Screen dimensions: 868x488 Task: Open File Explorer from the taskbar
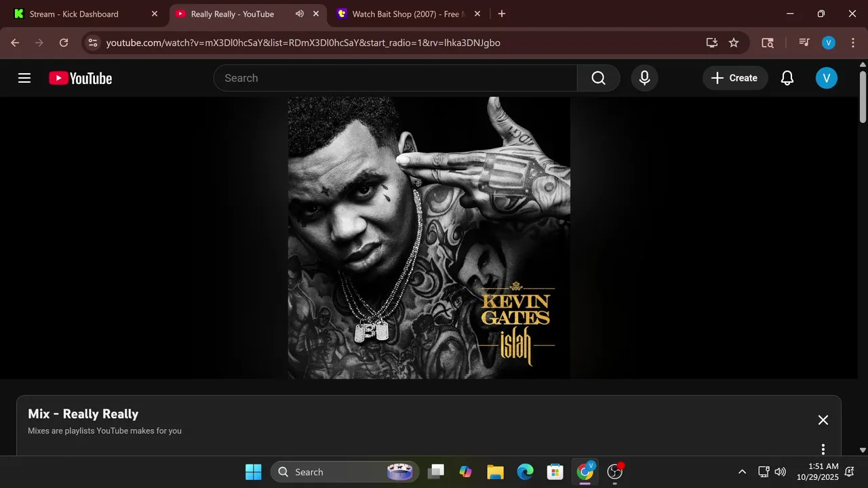pos(495,472)
